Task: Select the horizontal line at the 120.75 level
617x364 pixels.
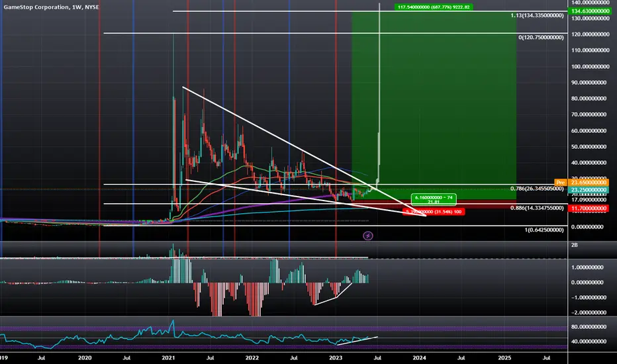Action: (x=335, y=33)
